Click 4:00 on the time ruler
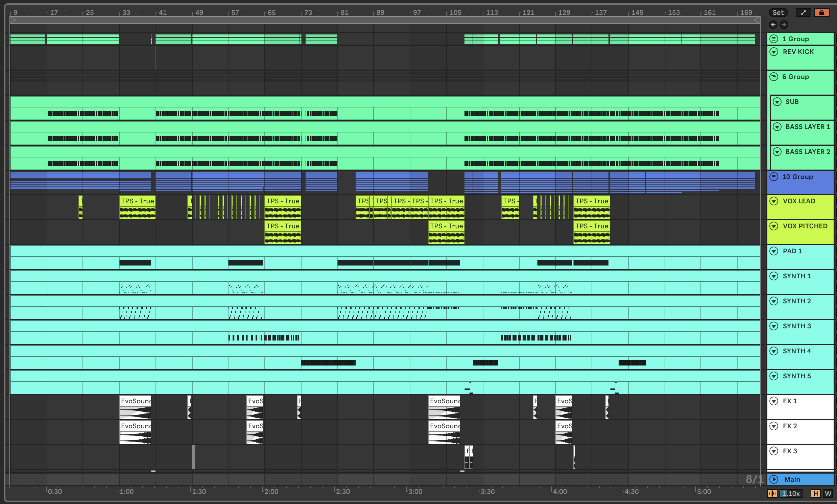Screen dimensions: 837x504 [559, 491]
